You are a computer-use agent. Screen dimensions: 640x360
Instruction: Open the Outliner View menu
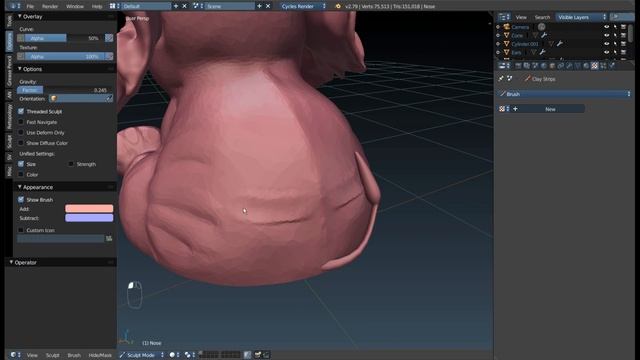click(x=521, y=17)
